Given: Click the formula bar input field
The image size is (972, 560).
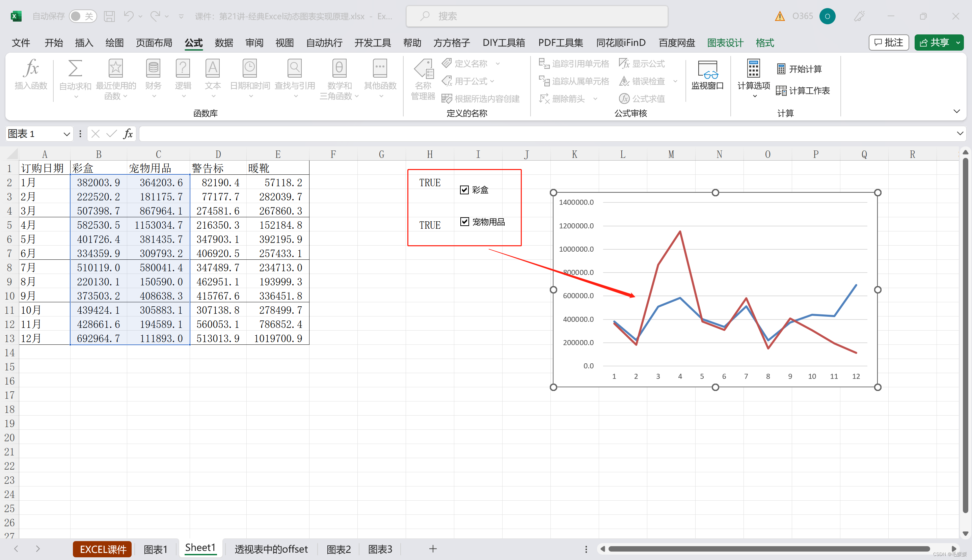Looking at the screenshot, I should [546, 134].
